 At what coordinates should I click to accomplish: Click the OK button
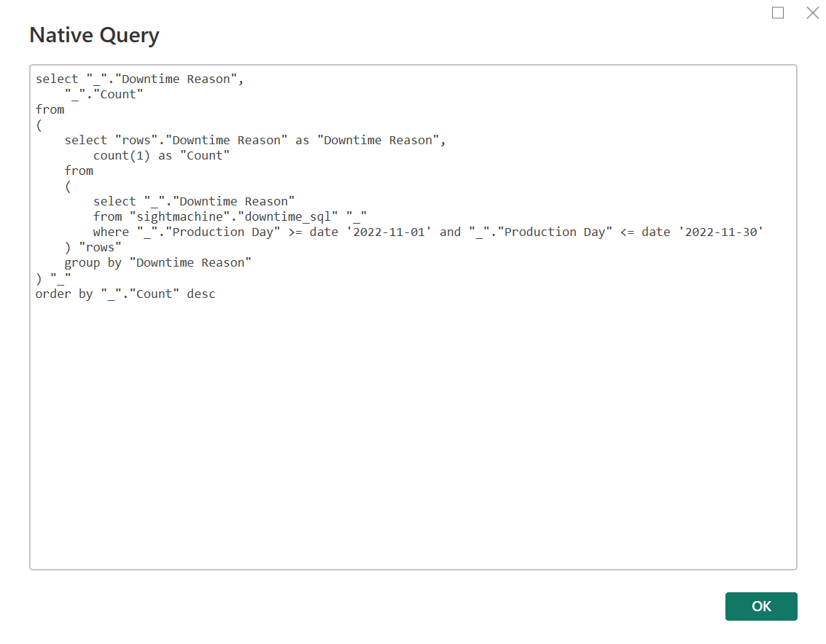click(x=760, y=606)
